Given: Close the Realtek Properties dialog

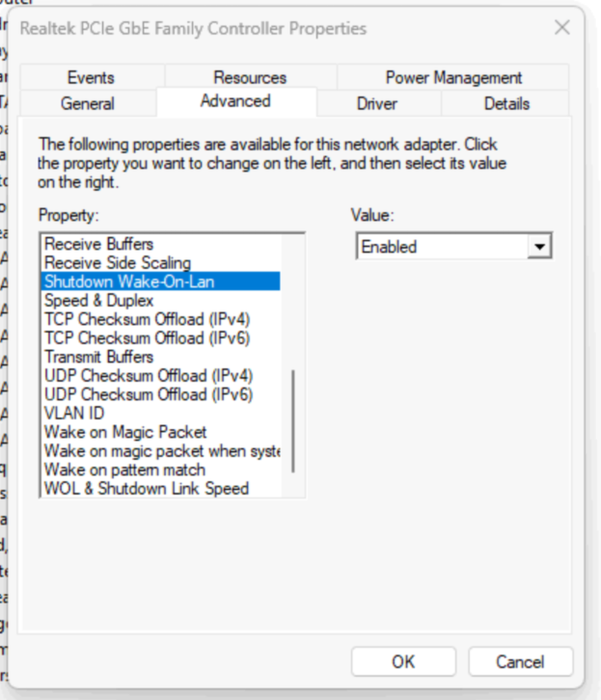Looking at the screenshot, I should 561,28.
